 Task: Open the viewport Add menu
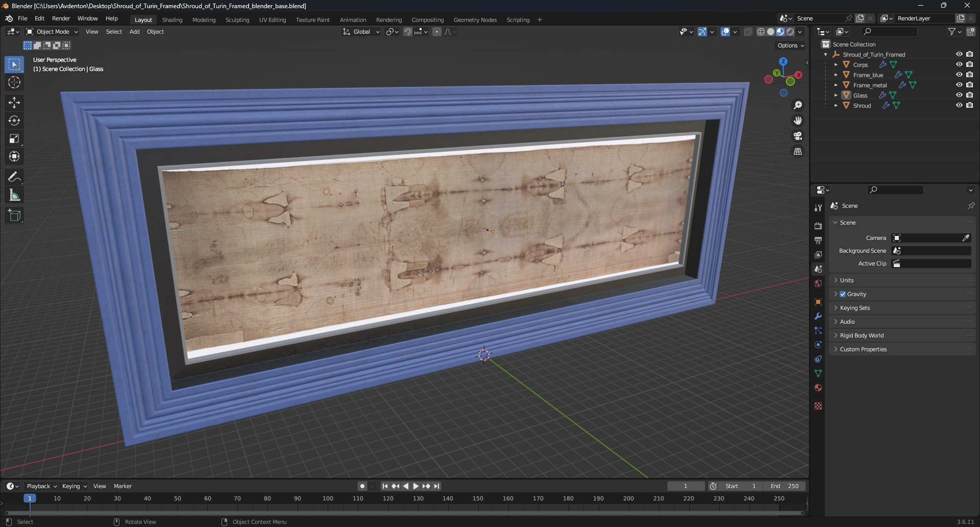134,32
